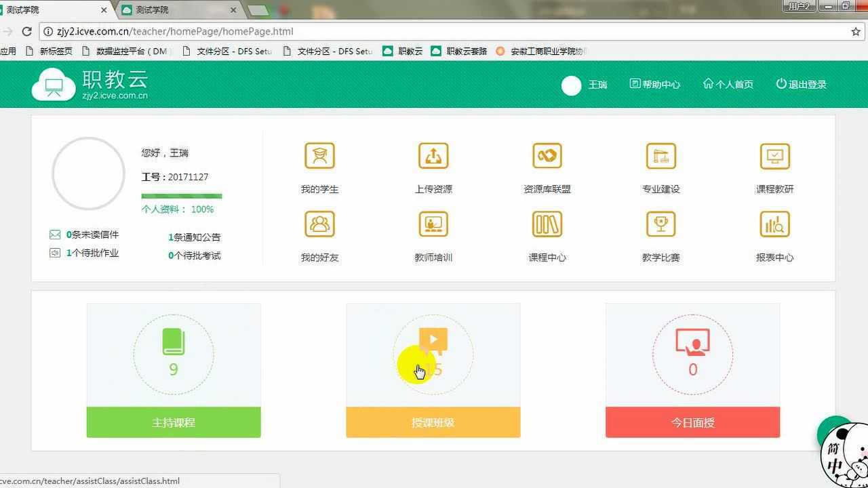The image size is (868, 488).
Task: Open 安徽工商职业学院 bookmark
Action: [541, 51]
